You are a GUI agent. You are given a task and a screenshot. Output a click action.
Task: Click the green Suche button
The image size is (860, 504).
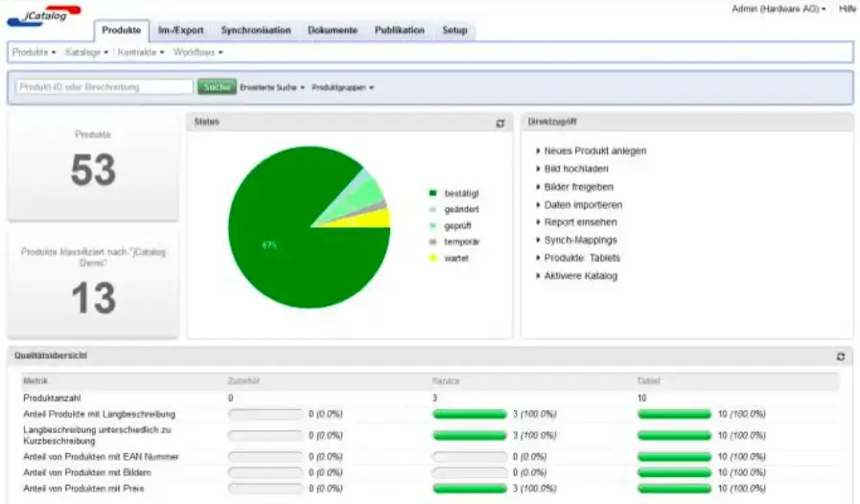point(217,86)
